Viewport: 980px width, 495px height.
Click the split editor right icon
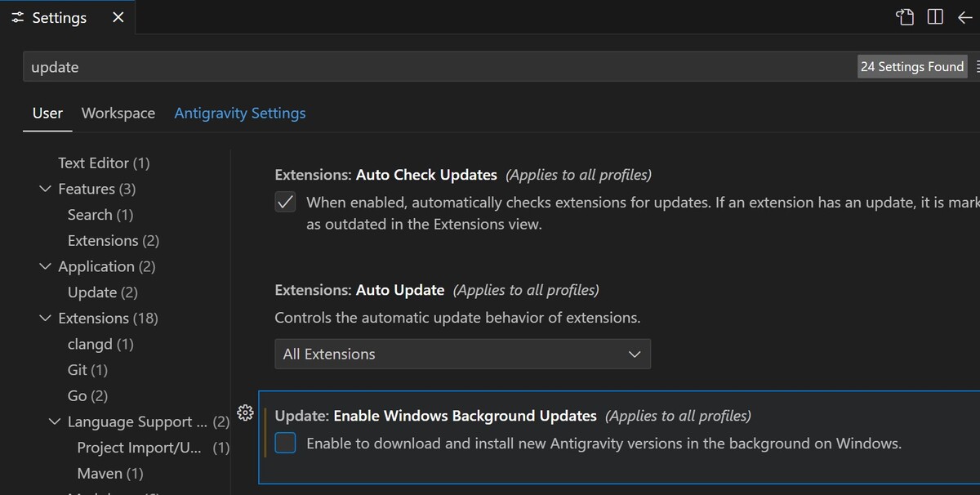[935, 17]
